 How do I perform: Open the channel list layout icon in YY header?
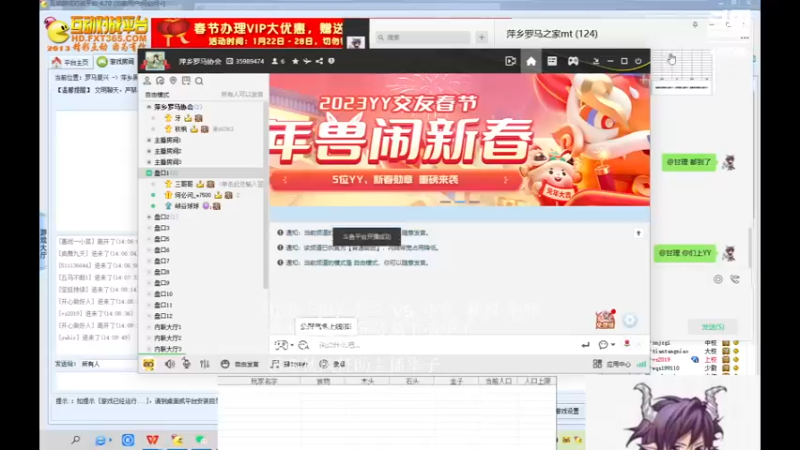coord(552,61)
